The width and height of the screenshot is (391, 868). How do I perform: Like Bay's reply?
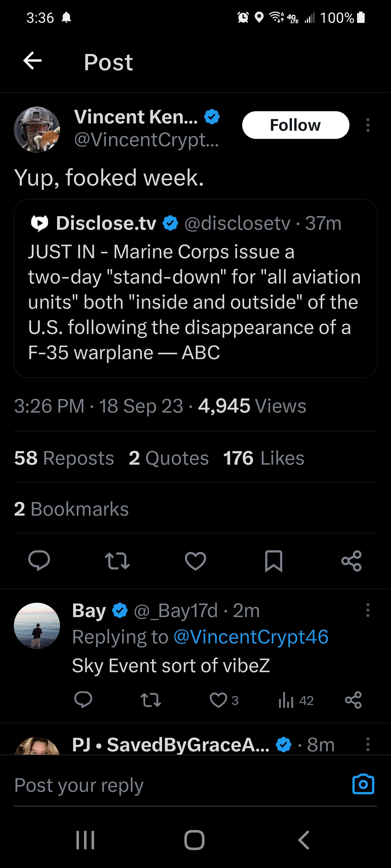[218, 700]
